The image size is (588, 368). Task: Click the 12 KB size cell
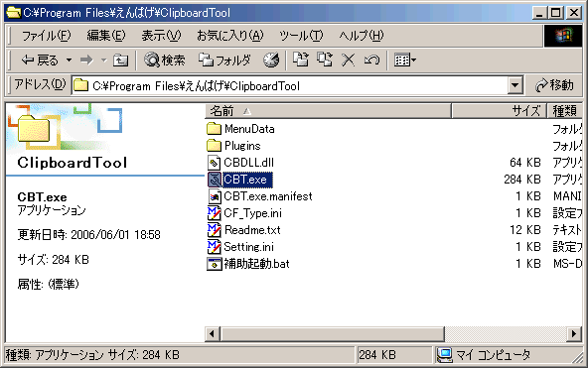tap(525, 230)
